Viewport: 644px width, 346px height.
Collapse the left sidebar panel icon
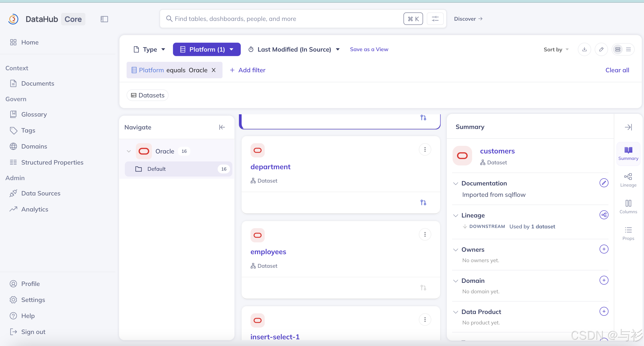(x=104, y=19)
